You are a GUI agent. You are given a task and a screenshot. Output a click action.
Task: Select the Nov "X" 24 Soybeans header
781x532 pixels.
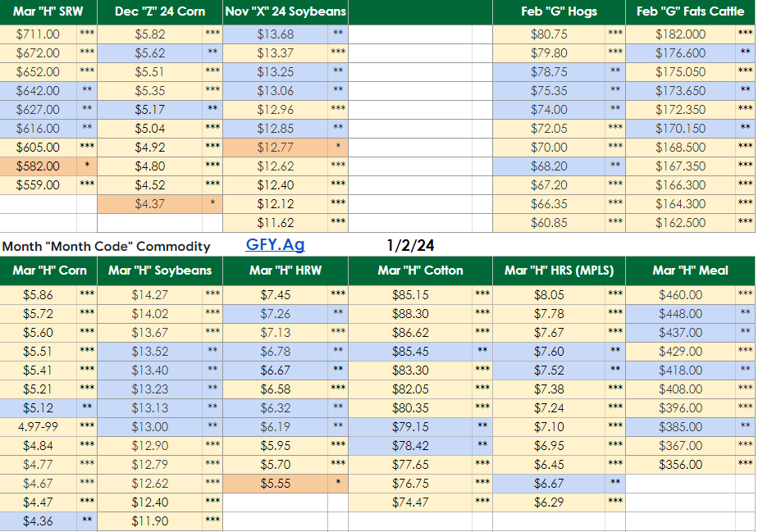[x=285, y=11]
